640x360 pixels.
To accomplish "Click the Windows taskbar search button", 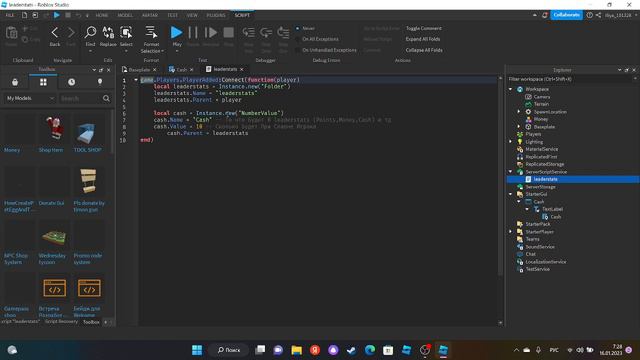I will click(229, 350).
